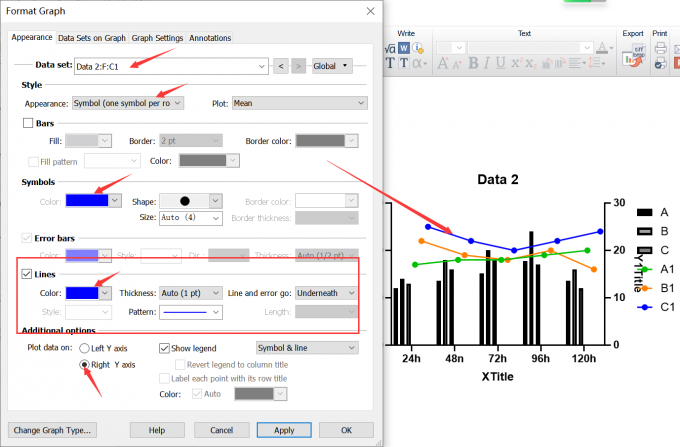Viewport: 680px width, 447px height.
Task: Click the Apply button
Action: (284, 430)
